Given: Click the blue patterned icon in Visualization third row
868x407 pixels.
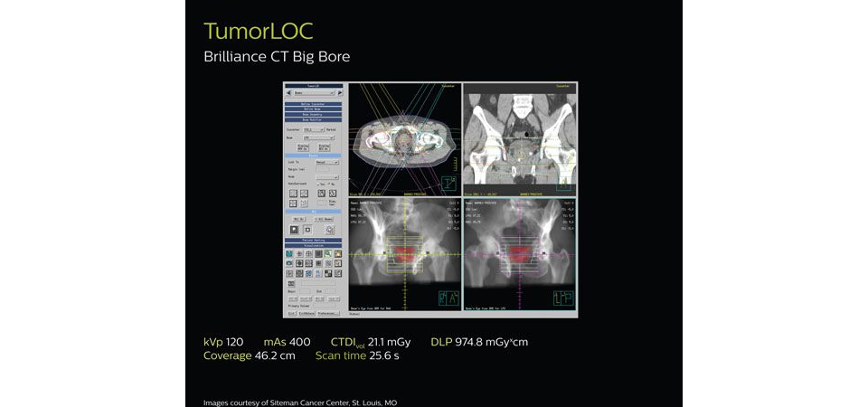Looking at the screenshot, I should click(x=309, y=273).
